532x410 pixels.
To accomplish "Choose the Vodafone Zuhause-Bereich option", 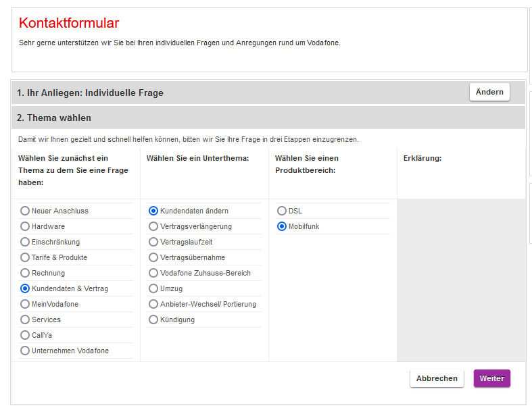I will coord(153,273).
